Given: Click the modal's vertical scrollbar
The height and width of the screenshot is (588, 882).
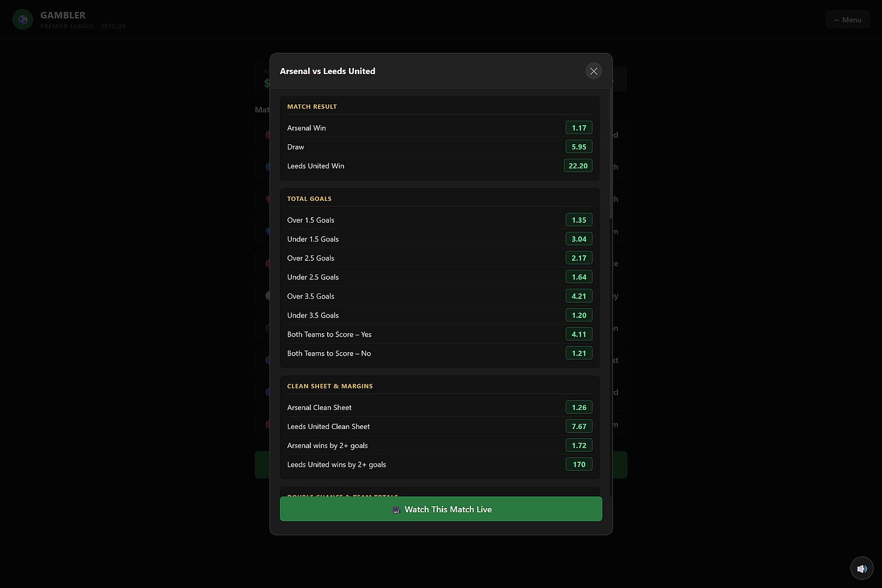Looking at the screenshot, I should pyautogui.click(x=610, y=154).
